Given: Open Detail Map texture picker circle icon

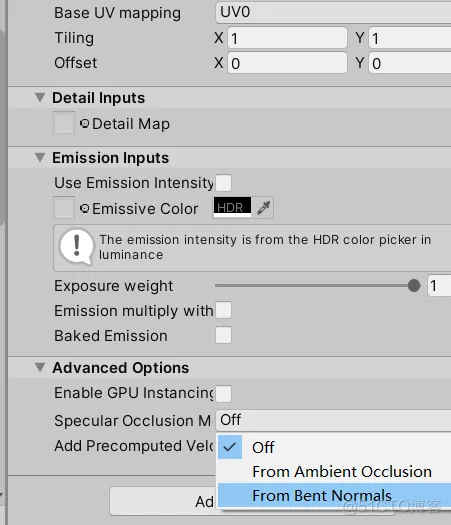Looking at the screenshot, I should (85, 124).
